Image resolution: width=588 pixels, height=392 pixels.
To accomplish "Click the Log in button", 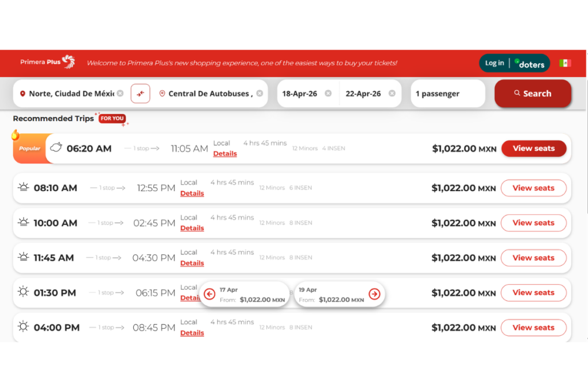I will click(494, 63).
